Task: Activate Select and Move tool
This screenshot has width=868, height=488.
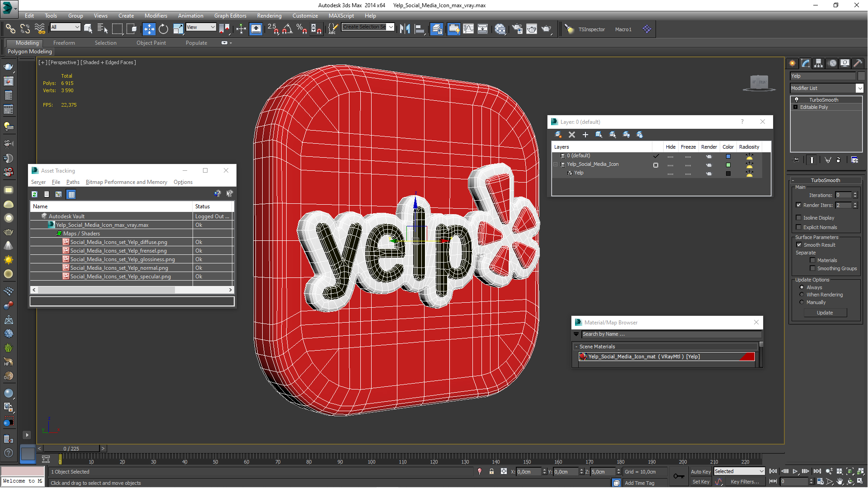Action: [149, 29]
